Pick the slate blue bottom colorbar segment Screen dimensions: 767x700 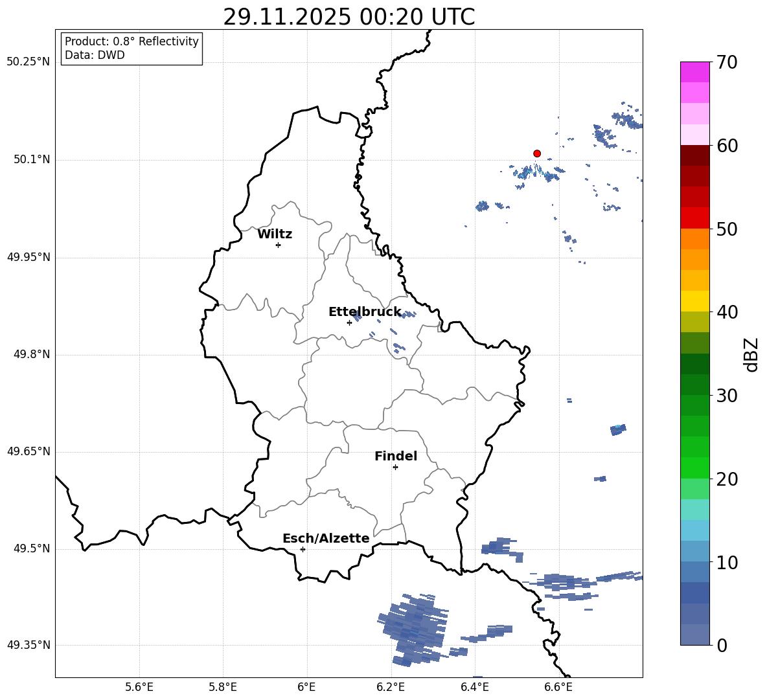click(x=695, y=635)
